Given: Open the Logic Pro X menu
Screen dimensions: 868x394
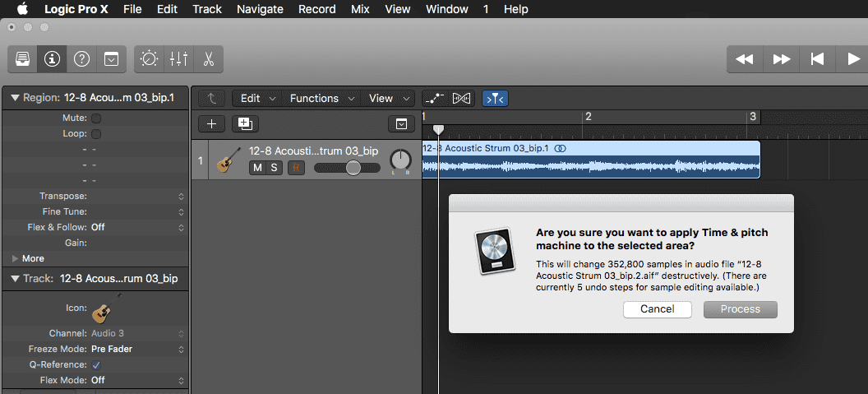Looking at the screenshot, I should tap(76, 9).
